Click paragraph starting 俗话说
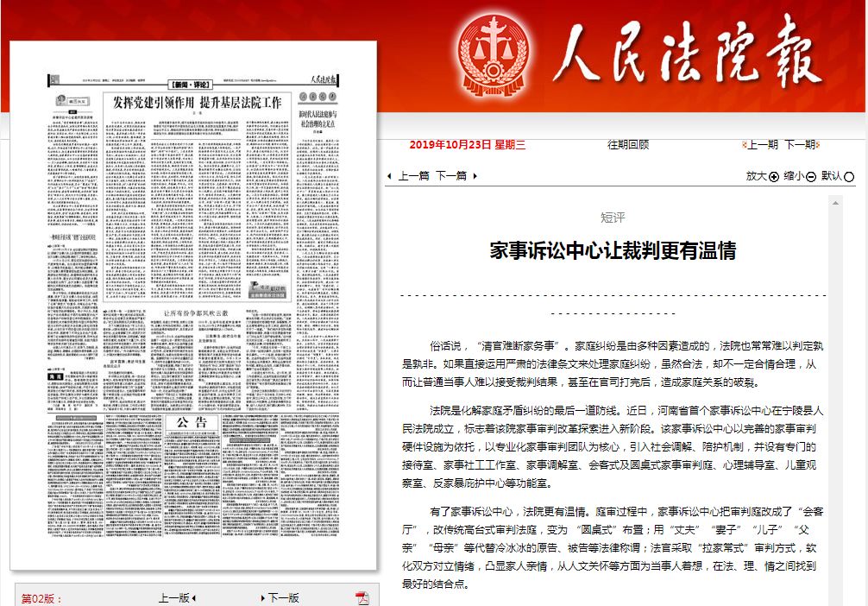Viewport: 868px width, 606px height. tap(613, 364)
